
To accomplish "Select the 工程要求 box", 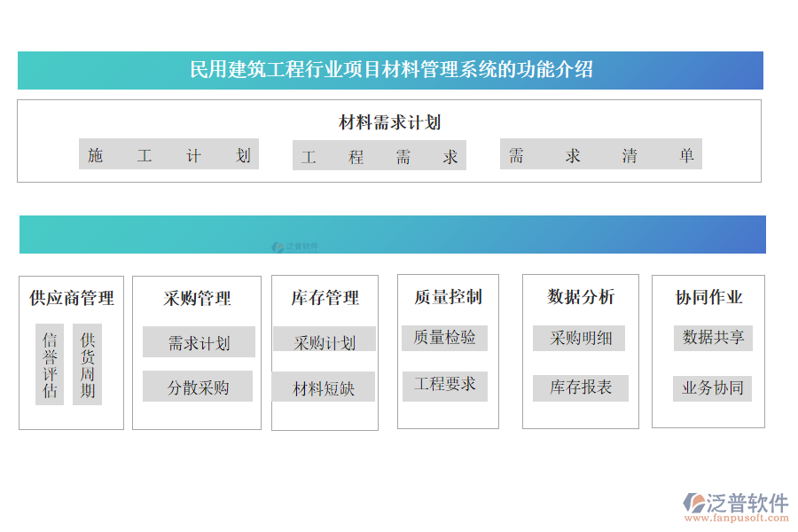I will point(444,384).
